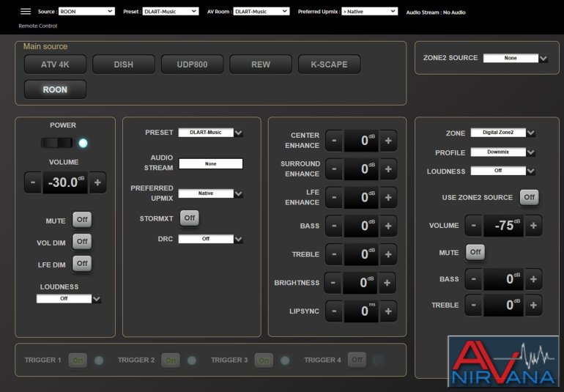This screenshot has height=392, width=564.
Task: Open the Remote Control menu item
Action: [37, 26]
